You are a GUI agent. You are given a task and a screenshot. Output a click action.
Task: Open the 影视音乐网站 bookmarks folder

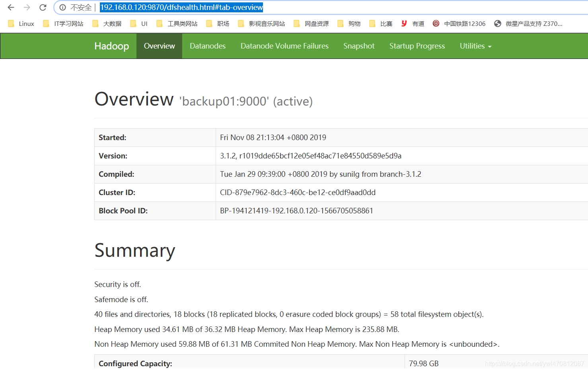[261, 23]
